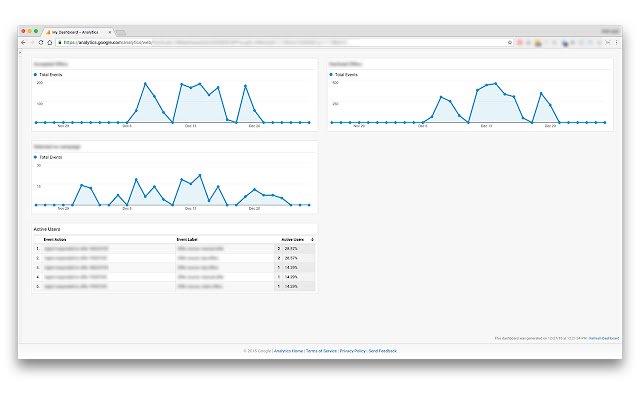Viewport: 640px width, 400px height.
Task: Open the Chrome three-dot menu
Action: [616, 42]
